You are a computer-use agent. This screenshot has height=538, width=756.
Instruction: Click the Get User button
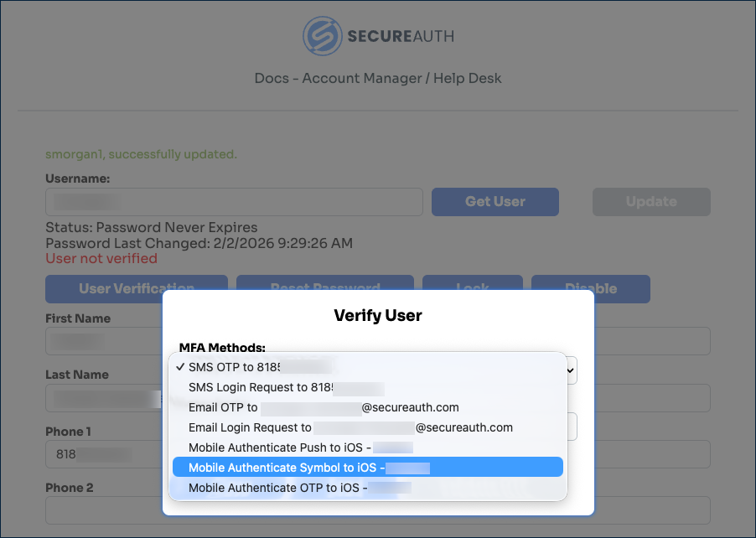tap(495, 202)
